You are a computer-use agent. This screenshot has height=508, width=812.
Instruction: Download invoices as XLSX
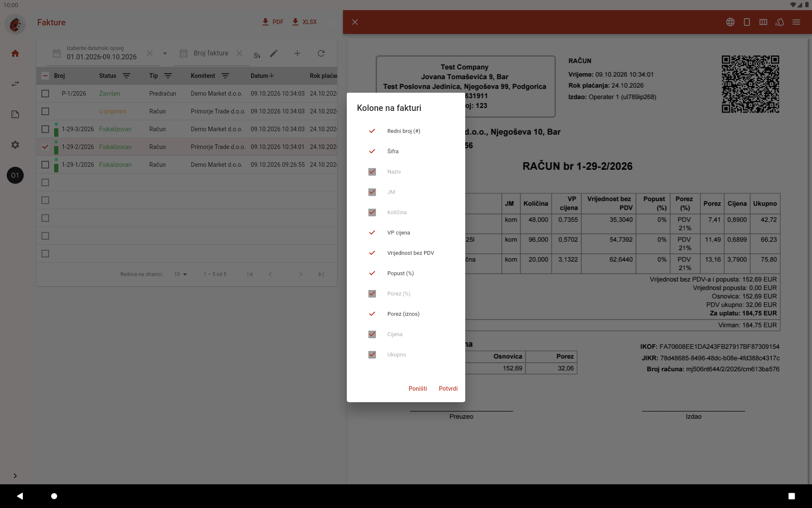click(x=304, y=22)
